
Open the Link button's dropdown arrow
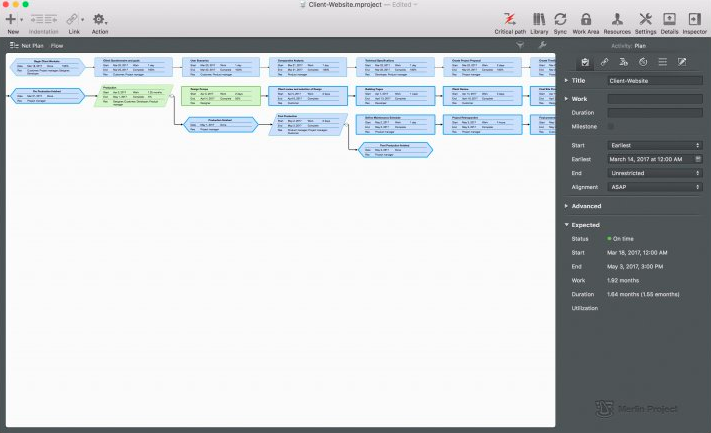[x=82, y=20]
